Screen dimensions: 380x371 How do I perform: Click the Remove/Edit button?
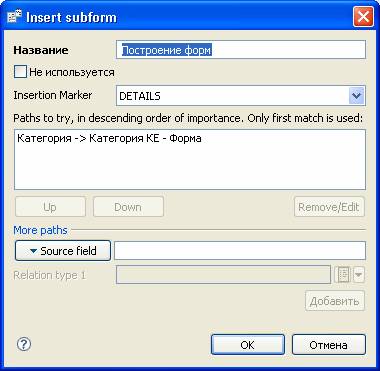pyautogui.click(x=329, y=207)
